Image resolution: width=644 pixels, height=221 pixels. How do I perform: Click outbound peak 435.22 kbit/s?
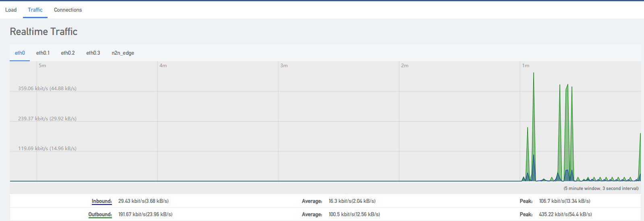565,215
